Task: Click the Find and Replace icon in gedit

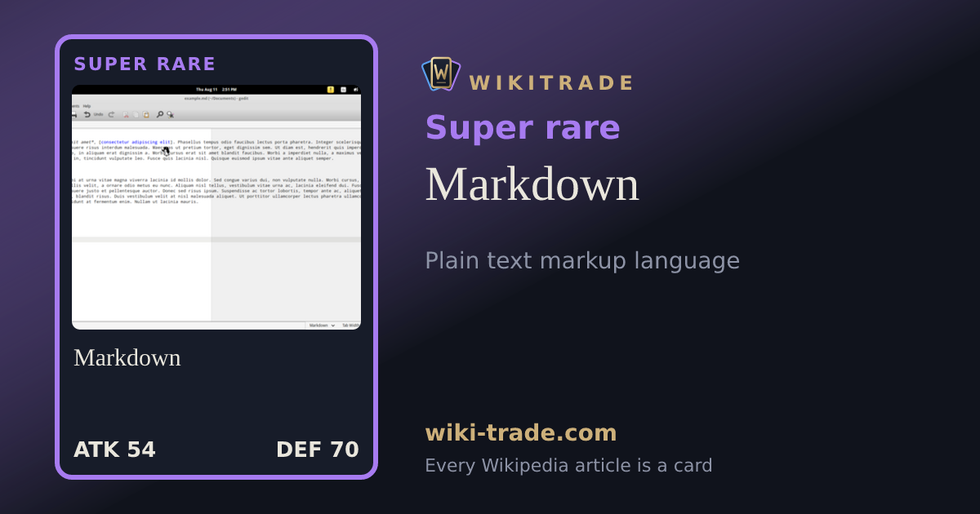Action: pos(170,115)
